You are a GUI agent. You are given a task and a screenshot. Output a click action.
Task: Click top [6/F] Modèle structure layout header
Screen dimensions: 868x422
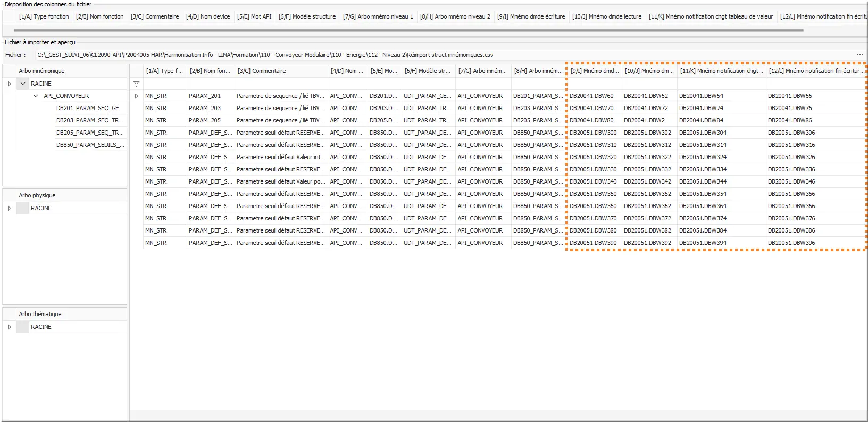307,16
